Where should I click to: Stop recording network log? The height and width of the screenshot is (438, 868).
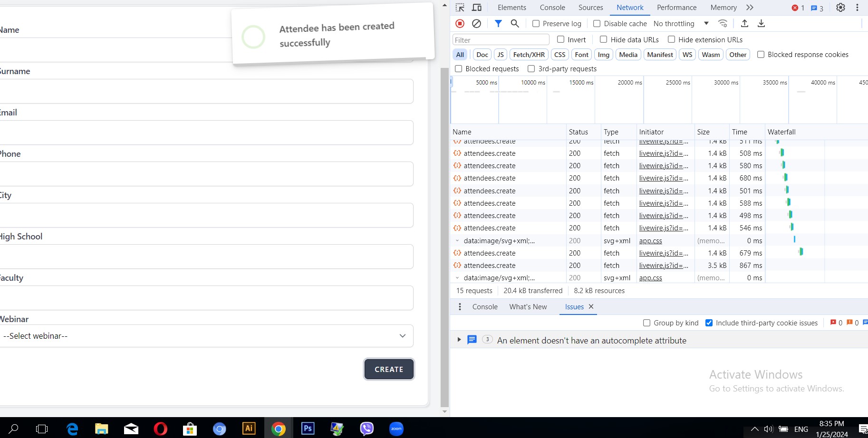[x=460, y=23]
